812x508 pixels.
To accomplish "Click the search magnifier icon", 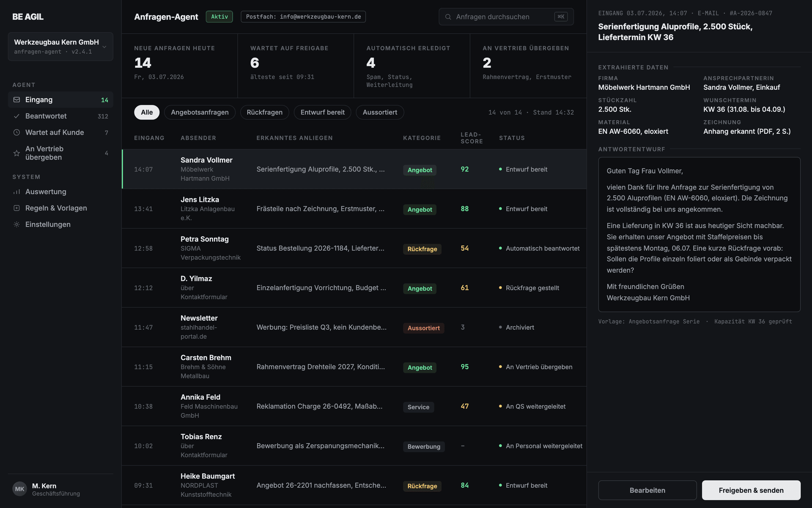I will tap(448, 17).
